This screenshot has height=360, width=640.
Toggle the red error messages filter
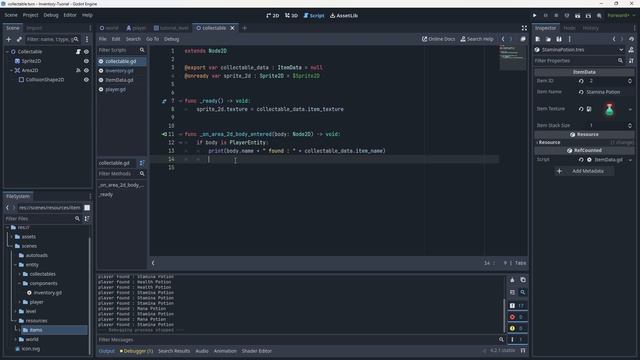[517, 317]
